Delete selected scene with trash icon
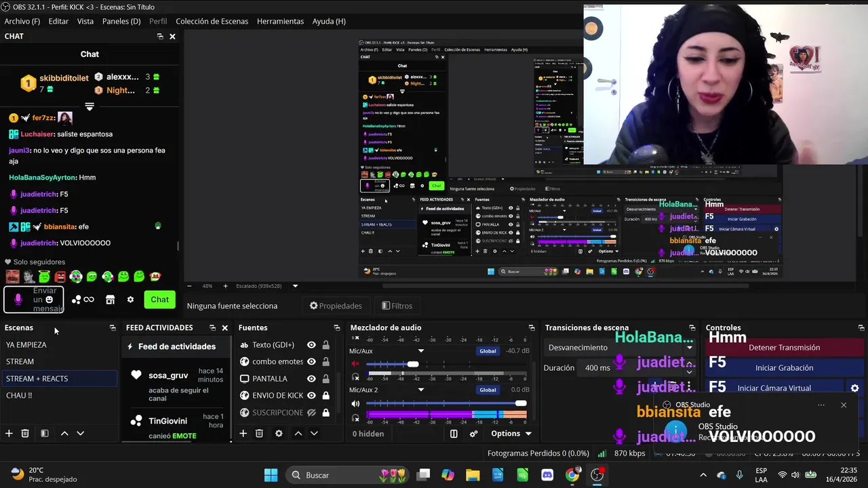 click(25, 433)
